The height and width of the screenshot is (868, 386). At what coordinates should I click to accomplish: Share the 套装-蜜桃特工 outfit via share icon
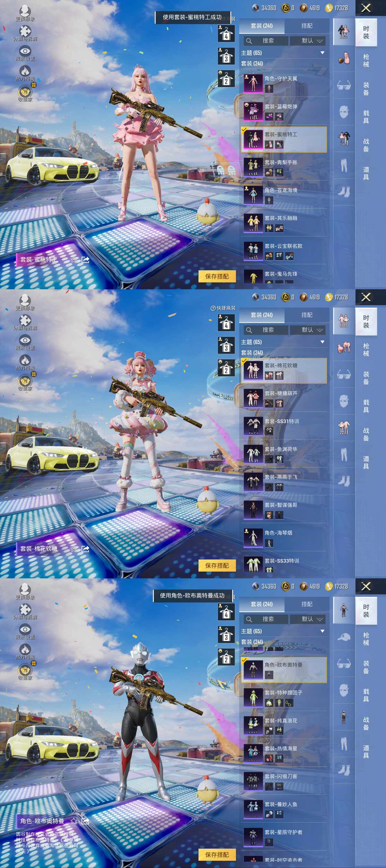[x=85, y=260]
